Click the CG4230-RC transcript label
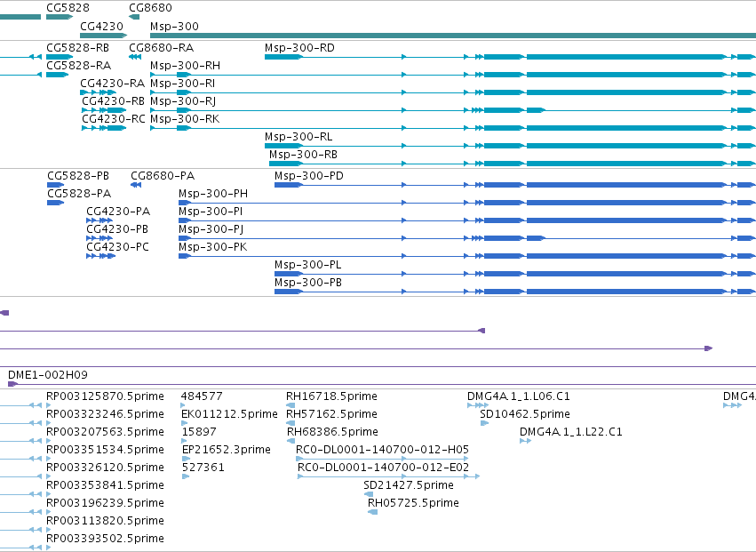Viewport: 756px width, 552px height. (x=114, y=119)
